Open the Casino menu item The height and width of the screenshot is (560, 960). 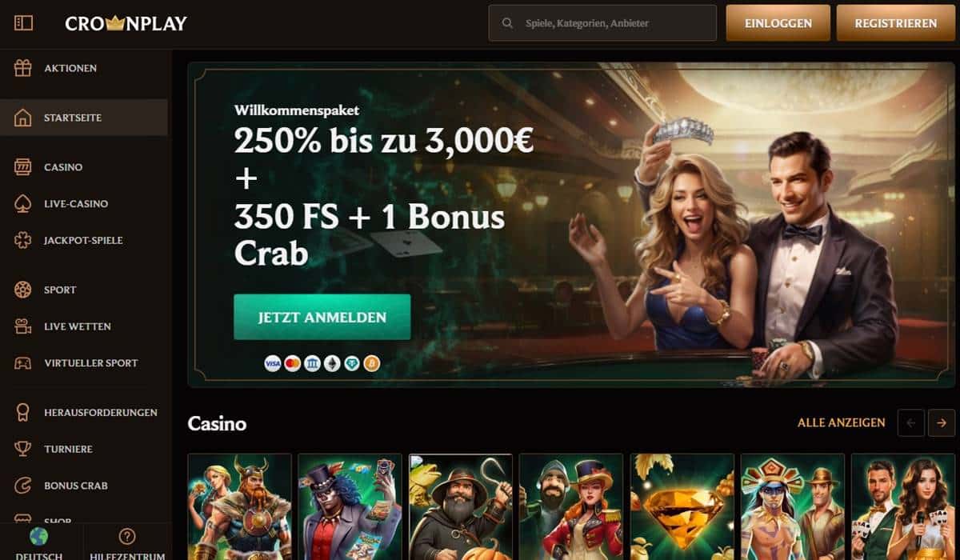coord(83,167)
